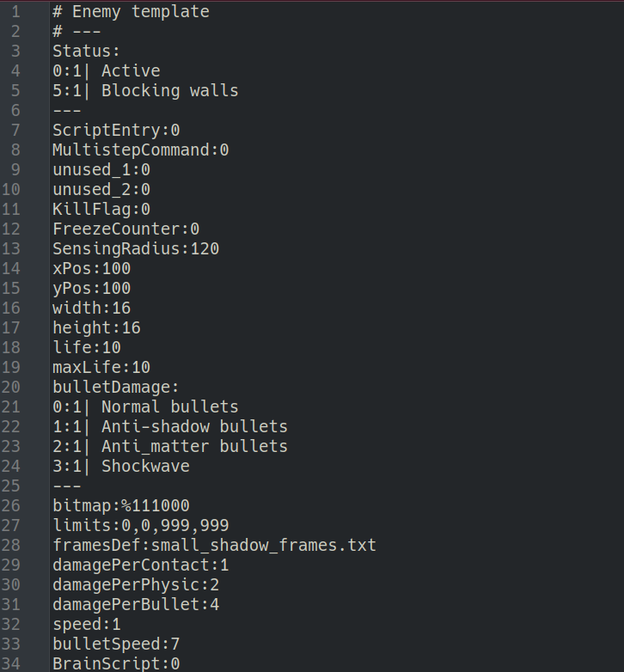
Task: Click the 'SensingRadius:120' line
Action: pos(136,249)
